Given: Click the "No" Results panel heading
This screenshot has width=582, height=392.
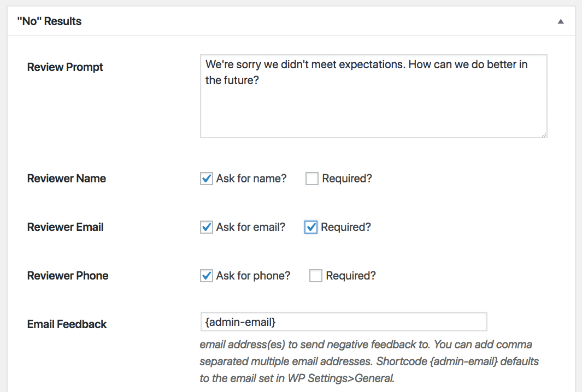Looking at the screenshot, I should pyautogui.click(x=49, y=21).
